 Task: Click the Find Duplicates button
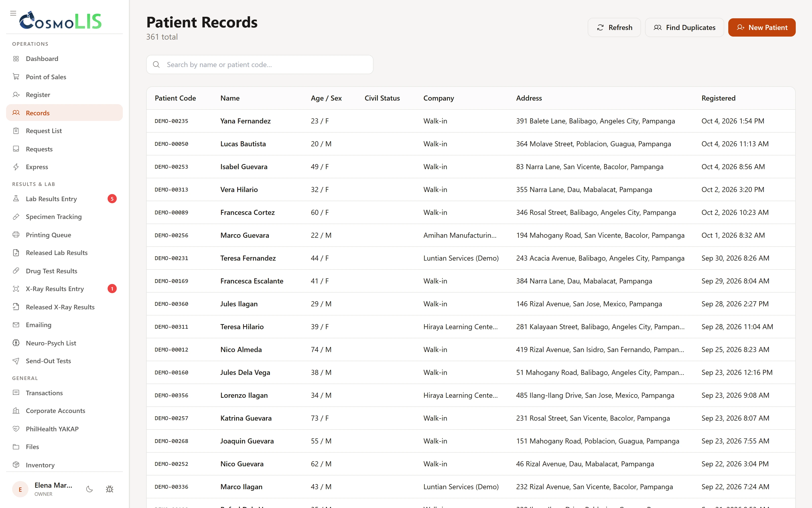tap(684, 27)
